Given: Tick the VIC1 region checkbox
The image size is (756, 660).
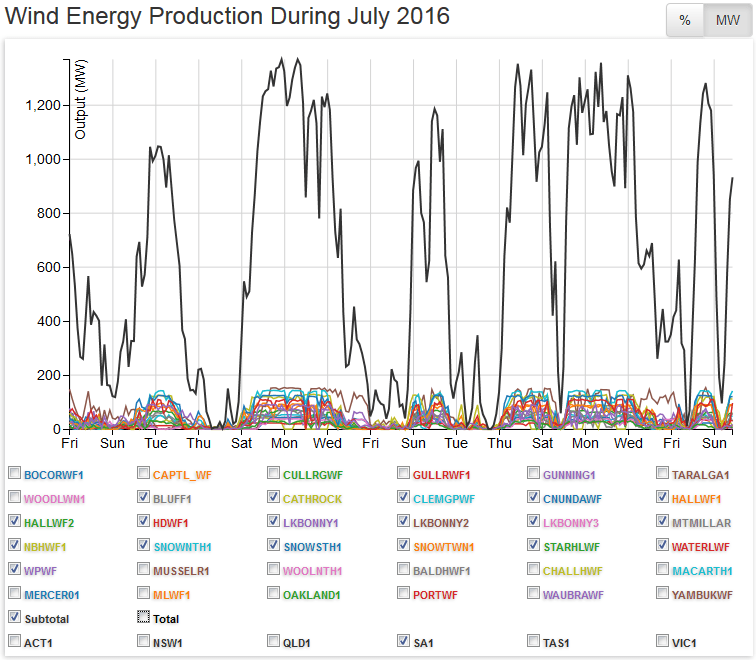Looking at the screenshot, I should coord(664,641).
